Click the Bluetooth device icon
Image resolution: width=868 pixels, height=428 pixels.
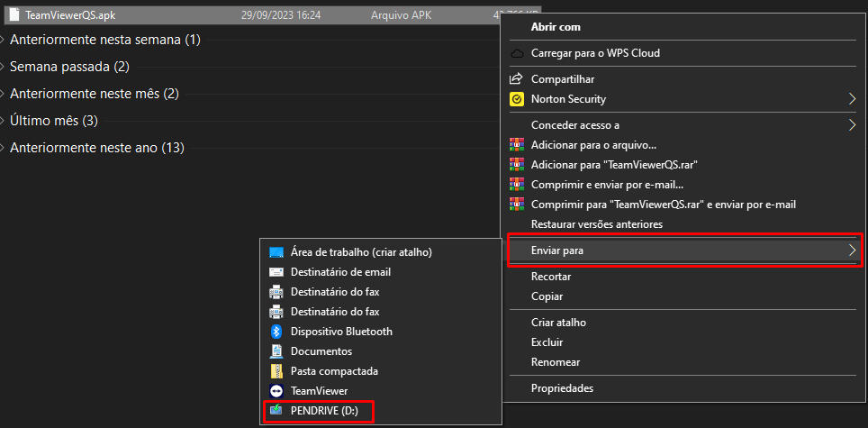[x=276, y=332]
